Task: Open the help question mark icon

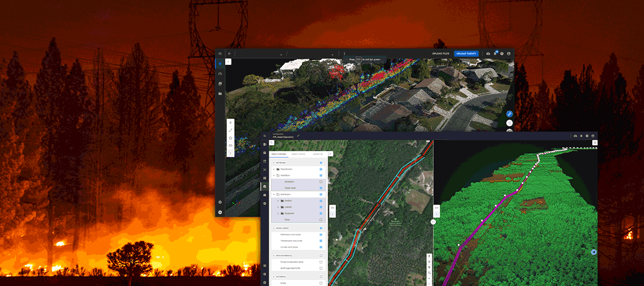Action: pyautogui.click(x=502, y=53)
